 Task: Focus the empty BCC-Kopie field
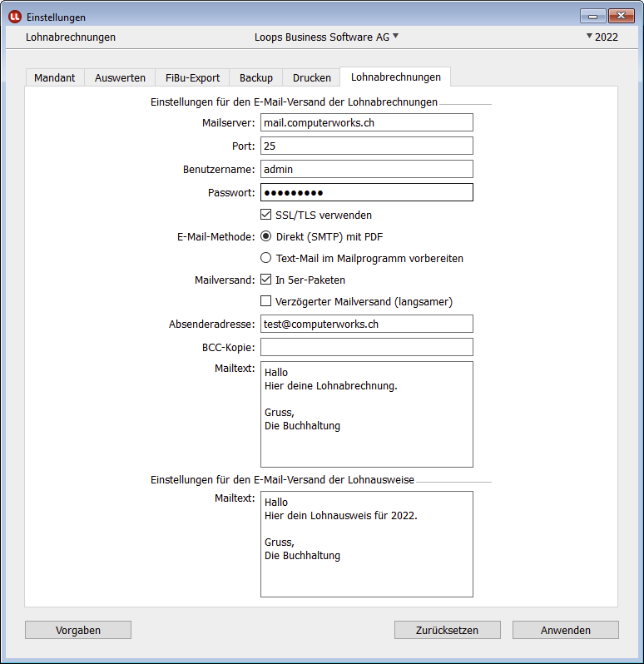(x=366, y=347)
